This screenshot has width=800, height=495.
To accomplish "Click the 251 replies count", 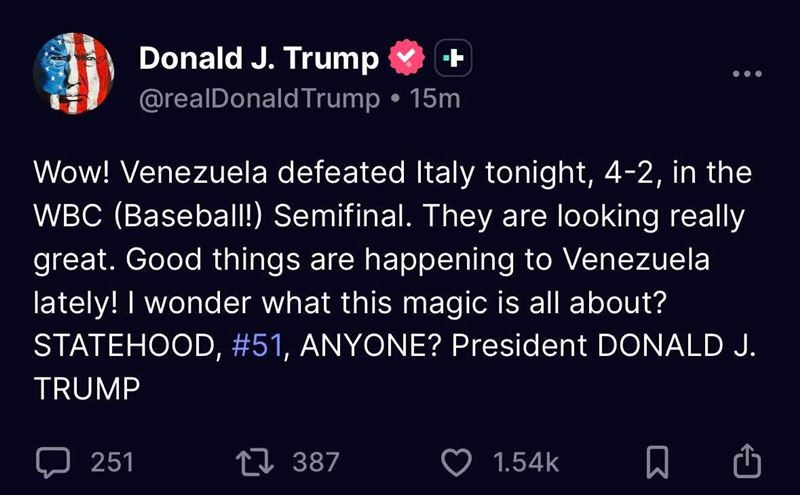I will click(112, 461).
